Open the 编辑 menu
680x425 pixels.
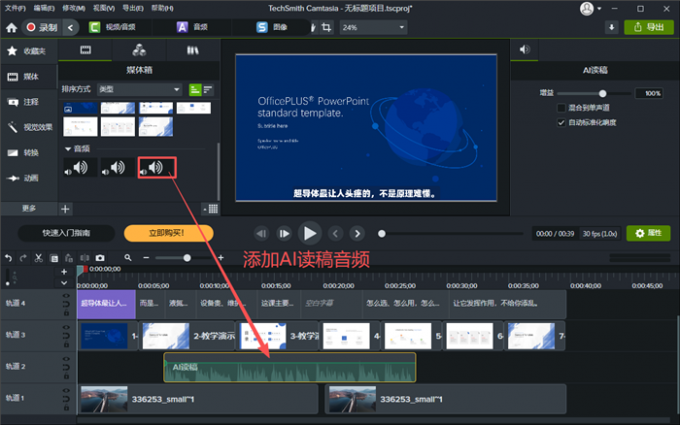44,8
